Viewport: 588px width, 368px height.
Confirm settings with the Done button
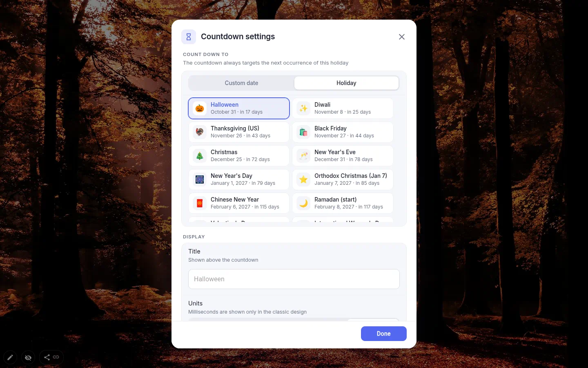(384, 334)
